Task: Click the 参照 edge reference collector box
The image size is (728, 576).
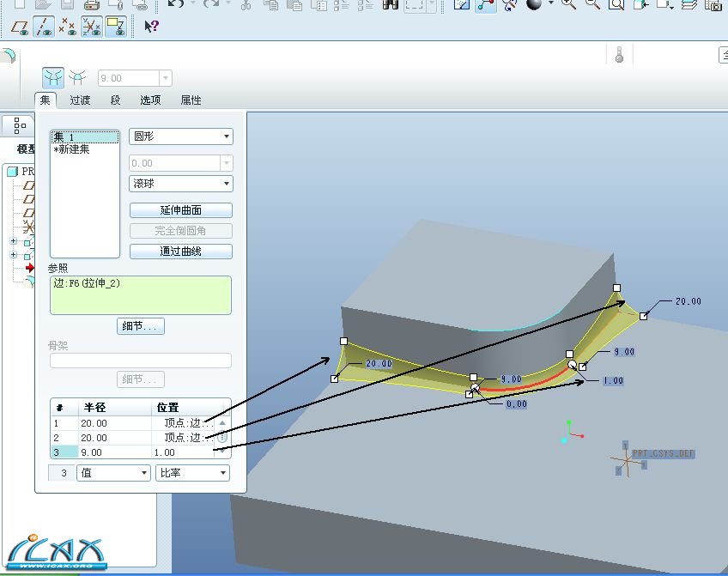Action: coord(141,294)
